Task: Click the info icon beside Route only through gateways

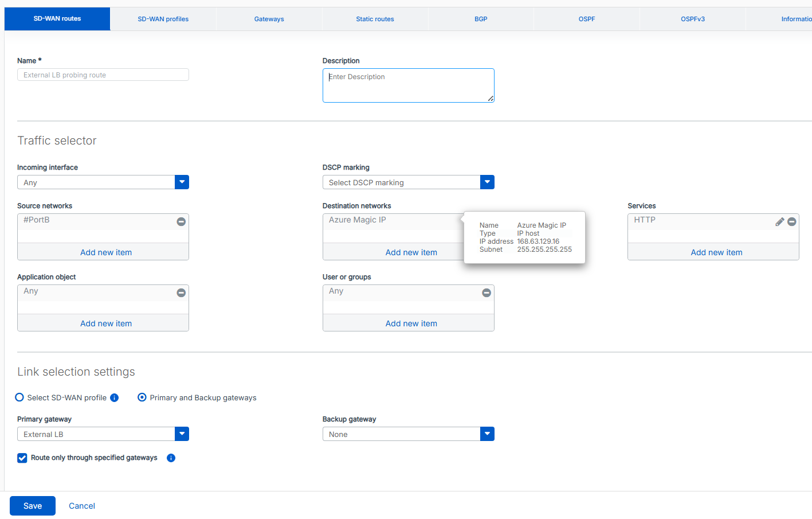Action: coord(171,458)
